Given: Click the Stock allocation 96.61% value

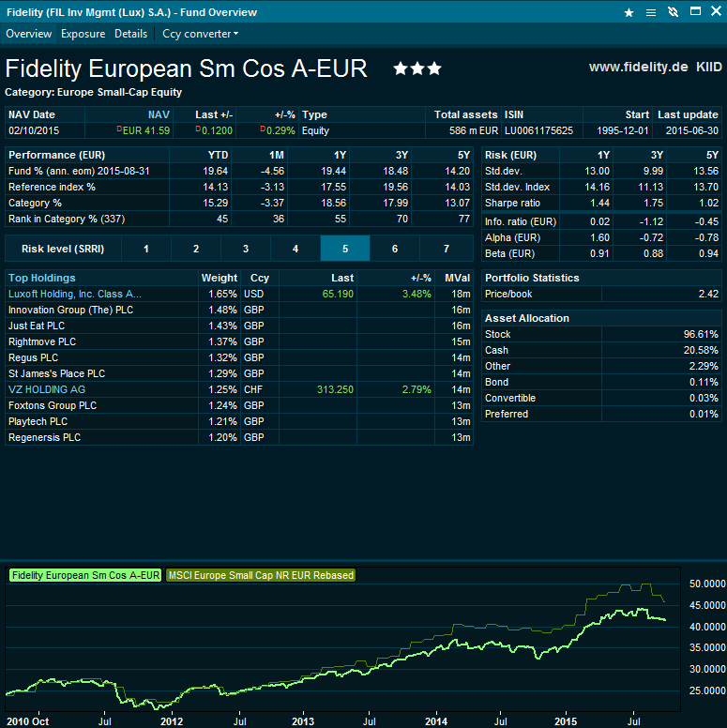Looking at the screenshot, I should 701,334.
